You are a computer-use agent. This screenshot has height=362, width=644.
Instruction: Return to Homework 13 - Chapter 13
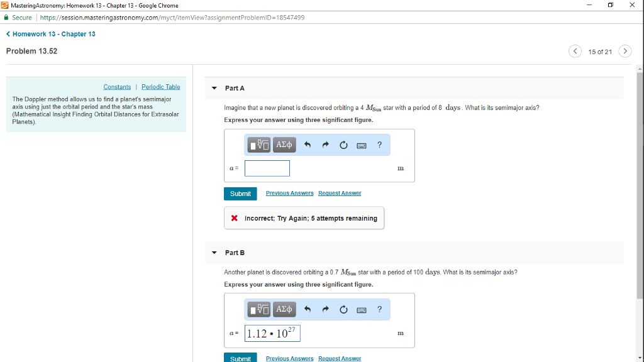pyautogui.click(x=50, y=34)
